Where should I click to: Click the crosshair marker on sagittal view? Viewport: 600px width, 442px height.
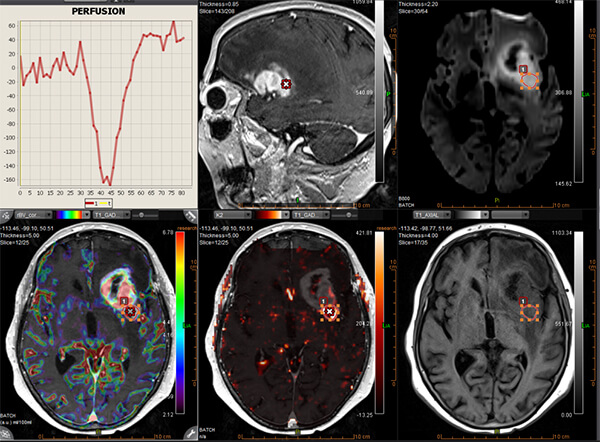pyautogui.click(x=287, y=85)
